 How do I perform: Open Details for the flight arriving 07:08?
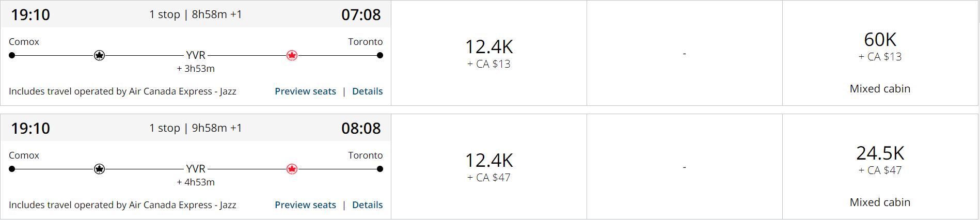tap(367, 91)
